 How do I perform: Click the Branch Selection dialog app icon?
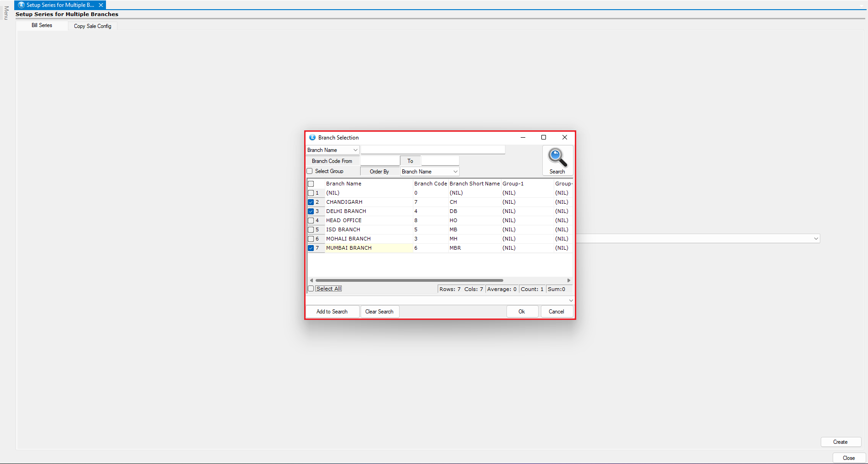312,138
